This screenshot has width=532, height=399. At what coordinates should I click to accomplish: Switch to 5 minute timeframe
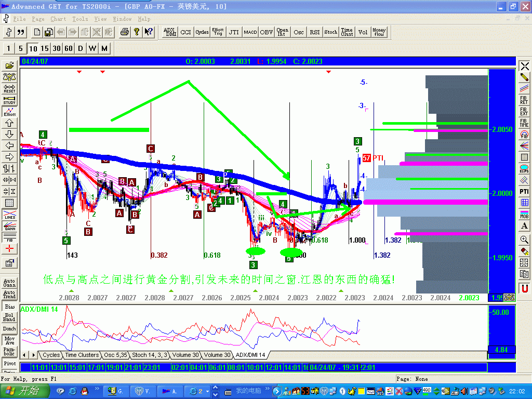click(x=20, y=48)
